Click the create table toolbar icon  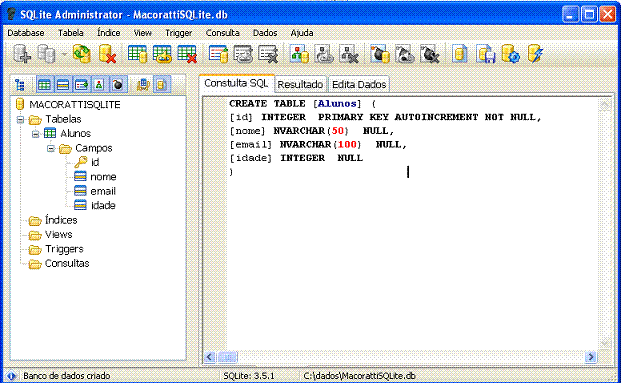point(137,53)
